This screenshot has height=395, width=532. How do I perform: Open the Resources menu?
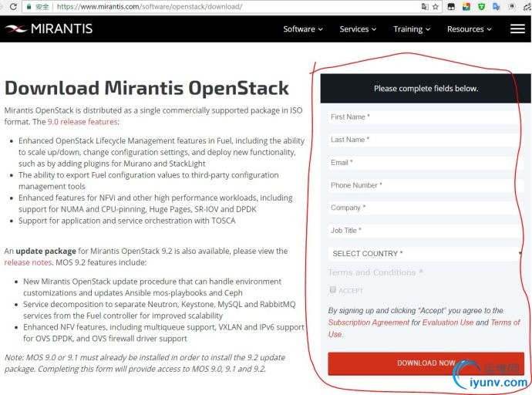point(470,29)
